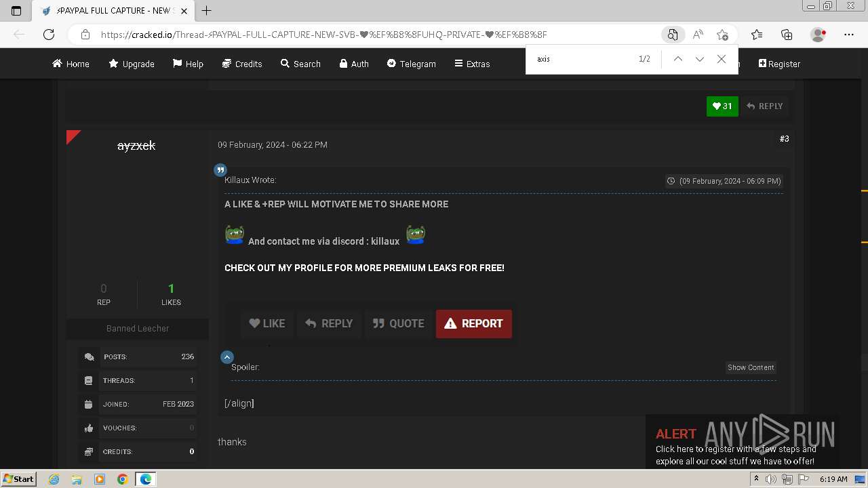
Task: Open browser Settings and more menu
Action: click(849, 35)
